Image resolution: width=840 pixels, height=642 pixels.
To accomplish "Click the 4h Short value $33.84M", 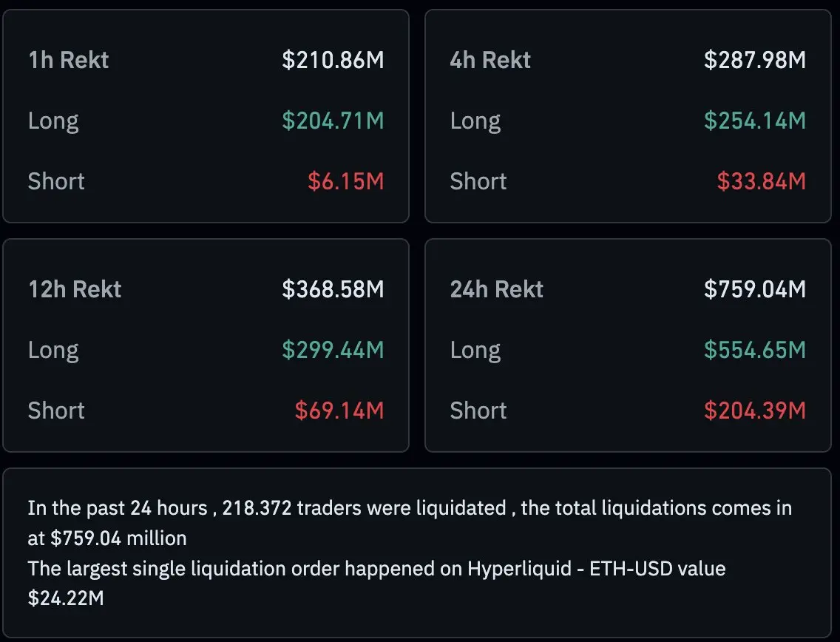I will (x=761, y=181).
